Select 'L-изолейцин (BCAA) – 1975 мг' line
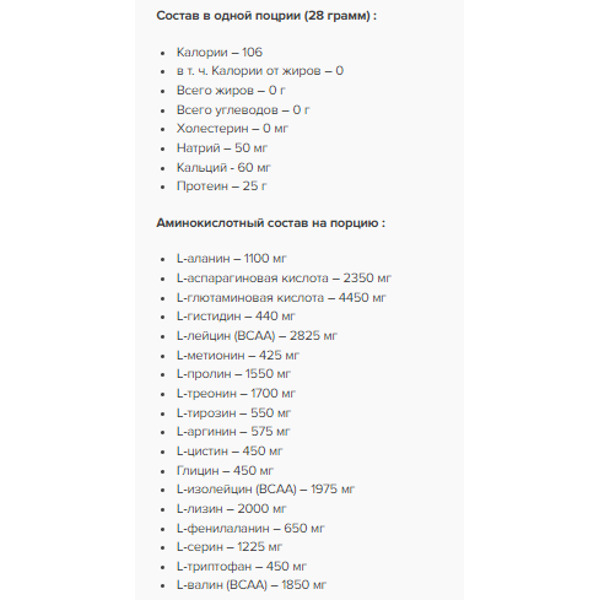Screen dimensions: 600x600 click(x=264, y=489)
